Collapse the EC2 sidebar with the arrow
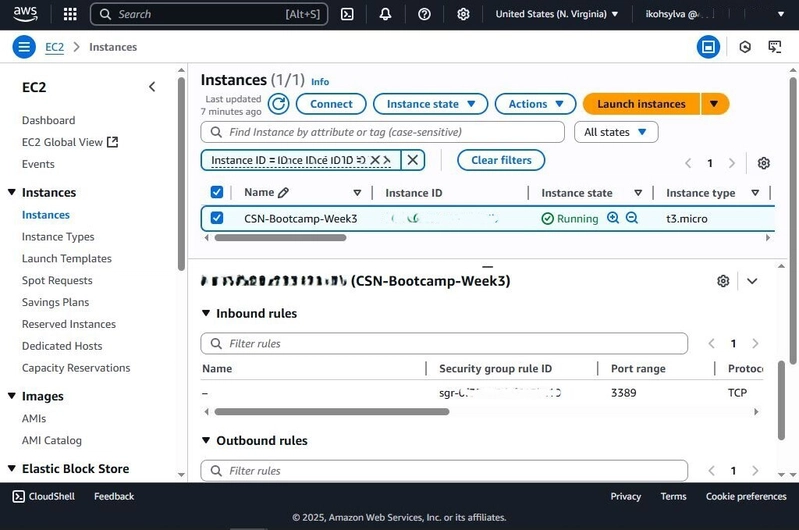Screen dimensions: 799x530 point(152,87)
